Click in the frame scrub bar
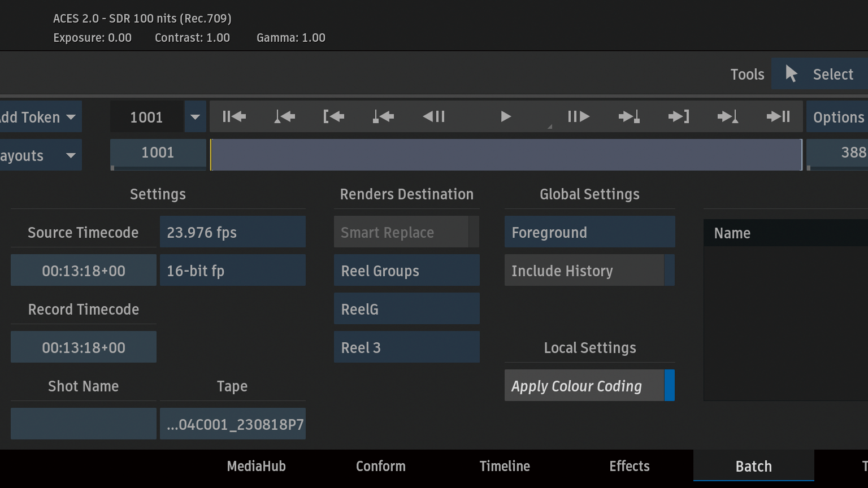Image resolution: width=868 pixels, height=488 pixels. (506, 155)
